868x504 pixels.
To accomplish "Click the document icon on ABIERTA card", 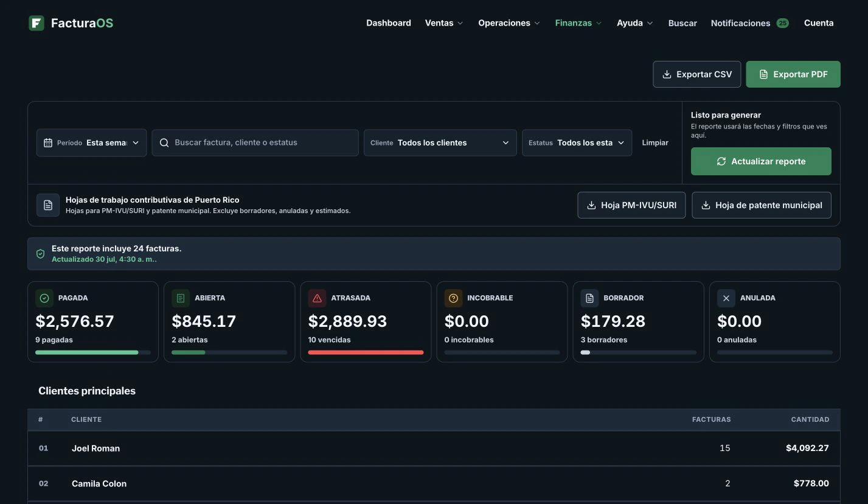I will coord(181,298).
